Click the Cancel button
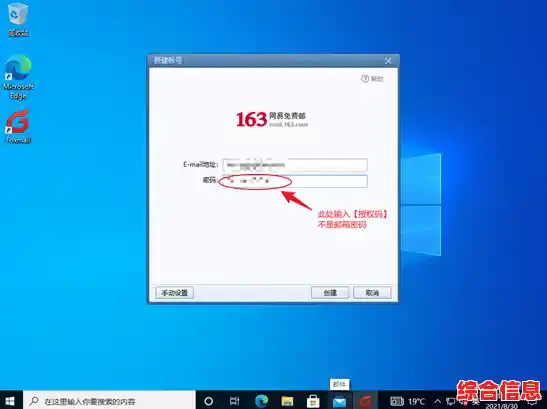The image size is (547, 409). (x=372, y=292)
